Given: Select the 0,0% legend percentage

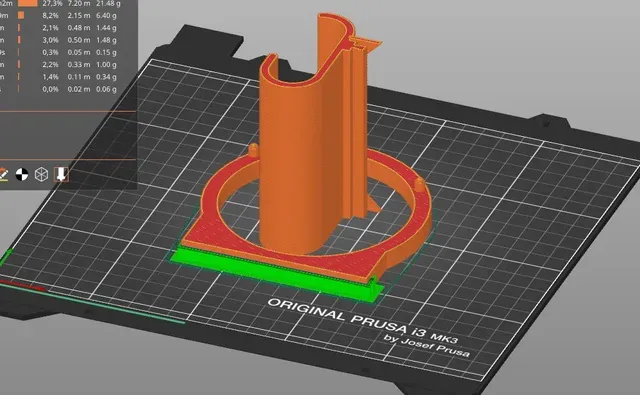Looking at the screenshot, I should coord(50,89).
